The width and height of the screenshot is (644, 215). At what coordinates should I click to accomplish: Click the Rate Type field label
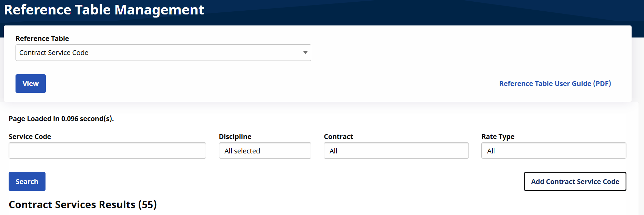(x=498, y=137)
